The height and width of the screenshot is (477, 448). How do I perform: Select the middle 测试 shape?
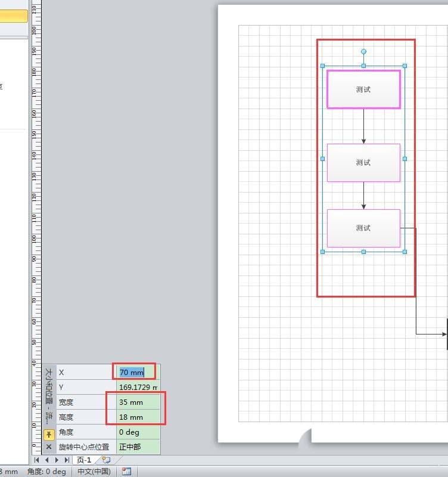click(x=363, y=163)
